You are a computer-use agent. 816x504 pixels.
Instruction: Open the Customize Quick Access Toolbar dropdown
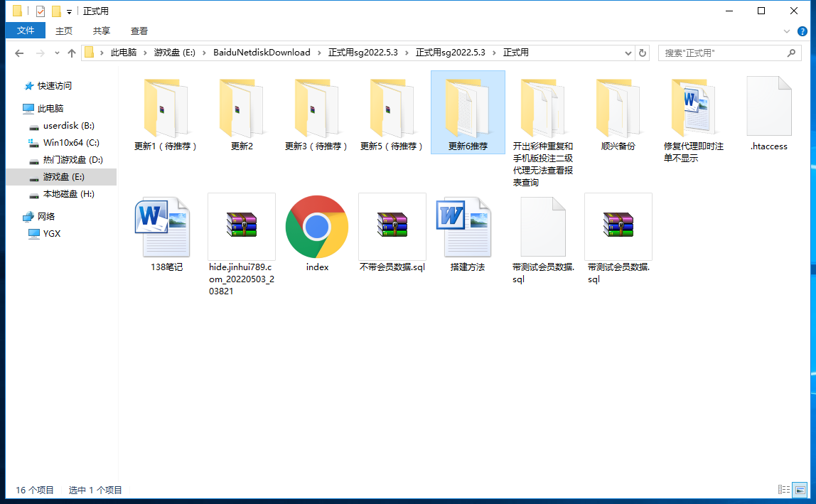(x=69, y=11)
